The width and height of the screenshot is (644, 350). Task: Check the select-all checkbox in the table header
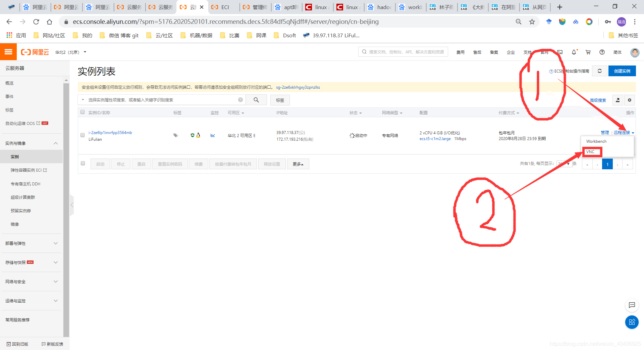pyautogui.click(x=83, y=112)
